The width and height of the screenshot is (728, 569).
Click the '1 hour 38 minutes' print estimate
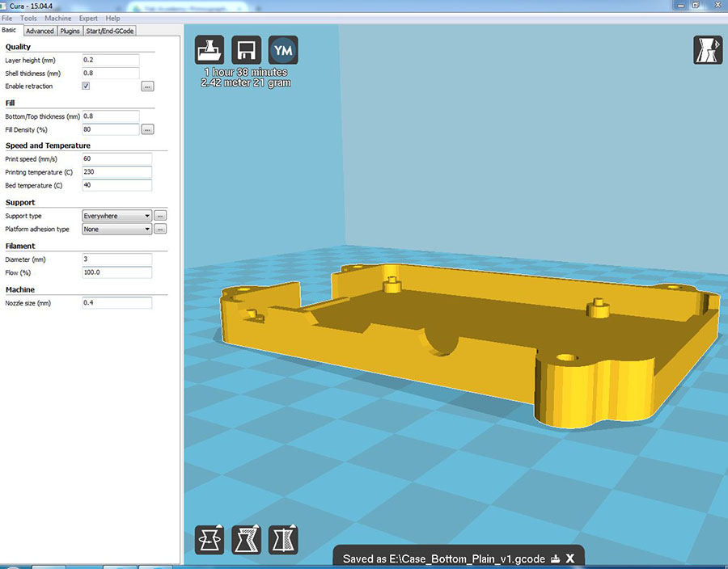[x=246, y=73]
